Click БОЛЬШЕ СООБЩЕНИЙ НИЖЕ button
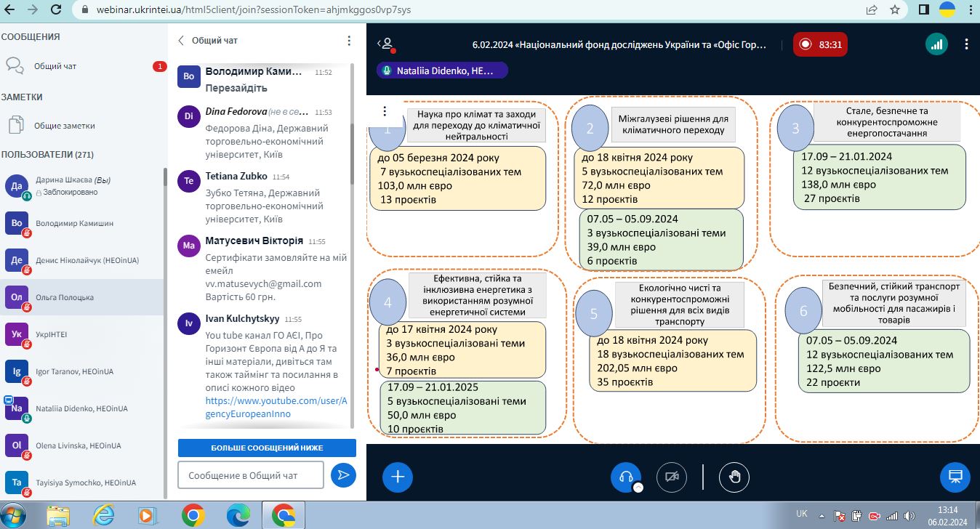This screenshot has height=529, width=980. tap(267, 448)
